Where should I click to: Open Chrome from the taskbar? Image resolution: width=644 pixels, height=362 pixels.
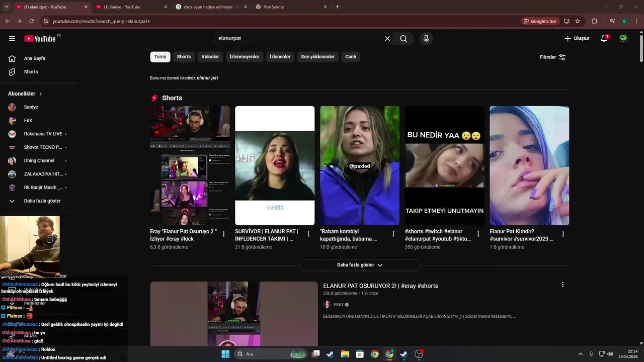tap(375, 354)
